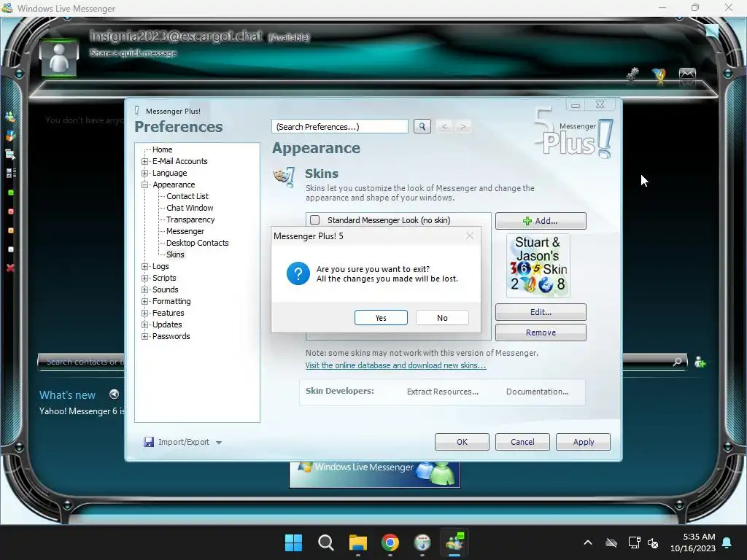Click the red status square in sidebar

tap(10, 211)
